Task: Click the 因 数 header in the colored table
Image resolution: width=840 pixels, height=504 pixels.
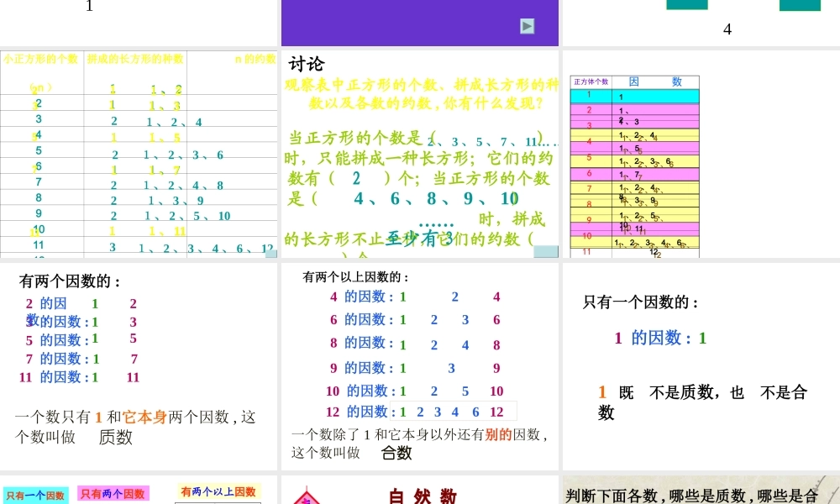Action: (655, 82)
